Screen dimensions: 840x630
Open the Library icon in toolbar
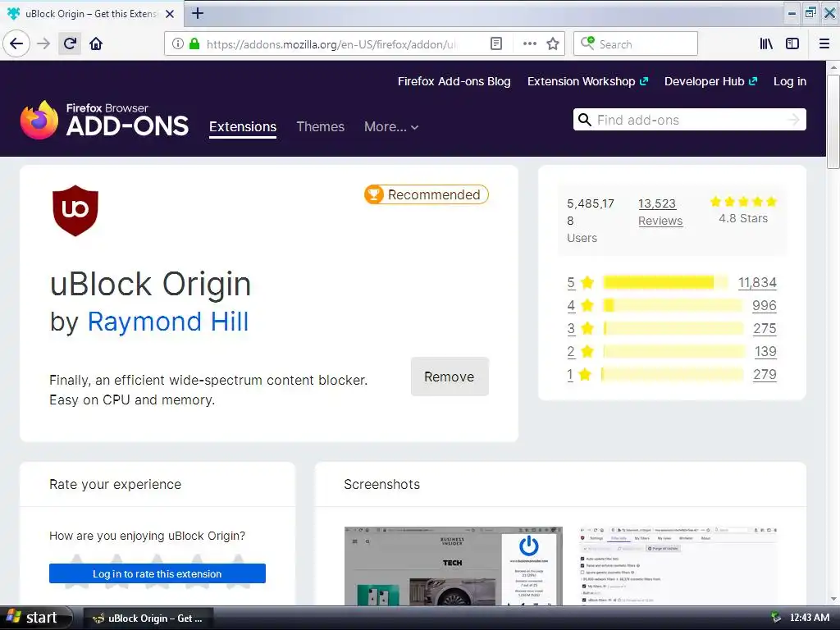click(x=766, y=44)
